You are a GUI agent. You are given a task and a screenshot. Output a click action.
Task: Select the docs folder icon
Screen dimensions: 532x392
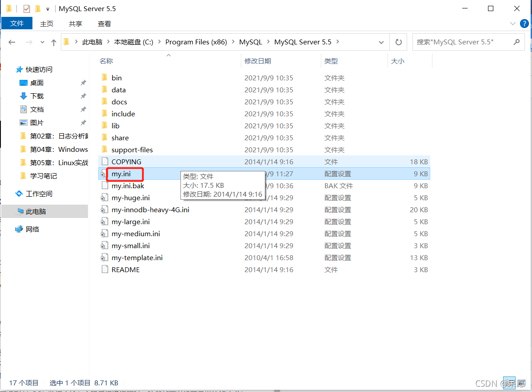(105, 102)
